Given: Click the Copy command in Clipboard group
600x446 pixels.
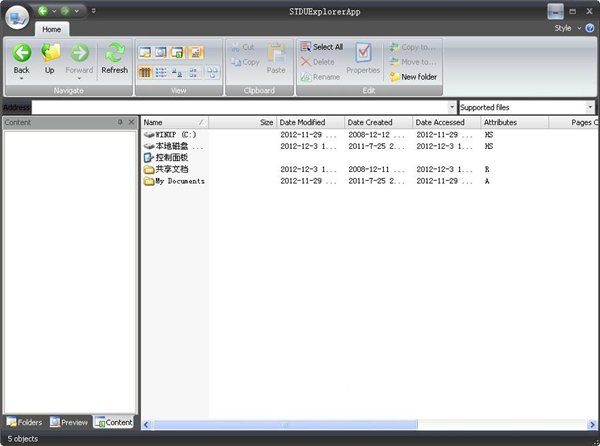Looking at the screenshot, I should [245, 62].
